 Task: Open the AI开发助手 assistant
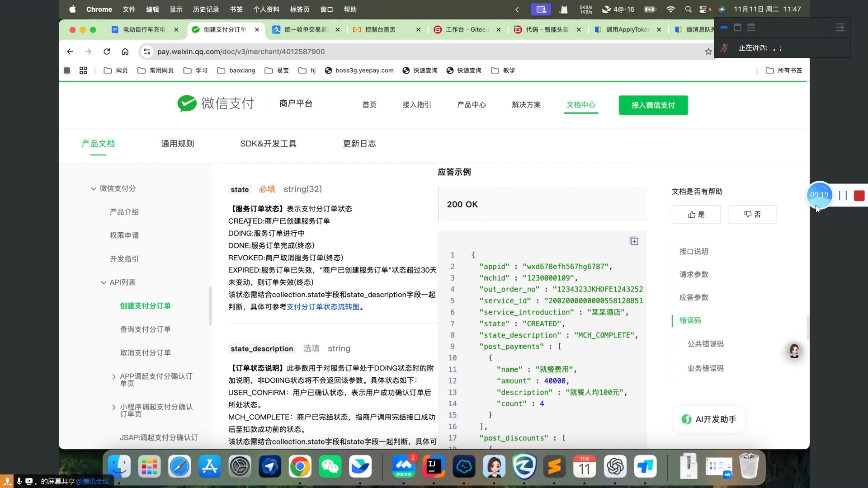coord(709,419)
